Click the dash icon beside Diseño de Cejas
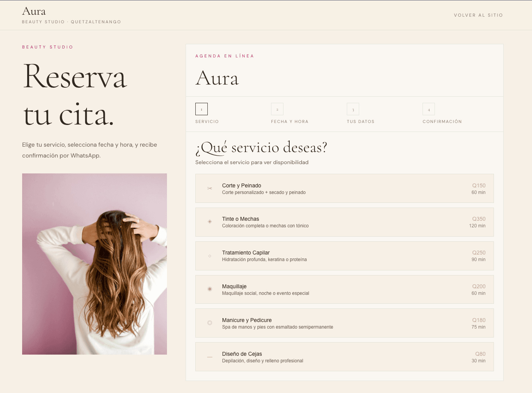The height and width of the screenshot is (393, 532). [x=210, y=357]
